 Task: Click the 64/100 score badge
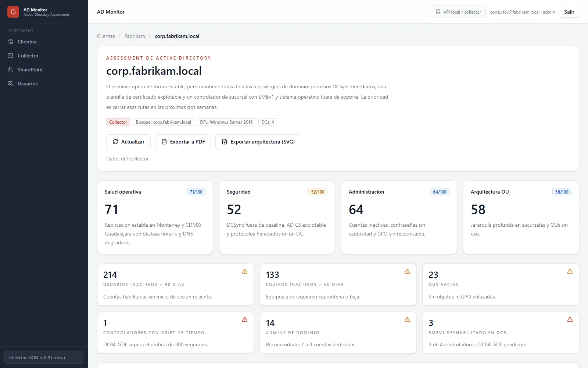pyautogui.click(x=440, y=192)
